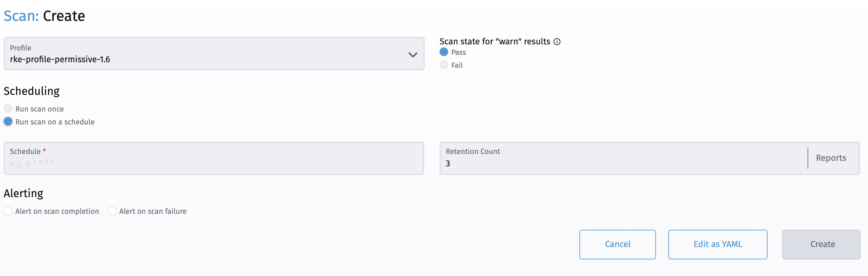This screenshot has height=276, width=868.
Task: Select Fail for warn scan state
Action: (444, 65)
